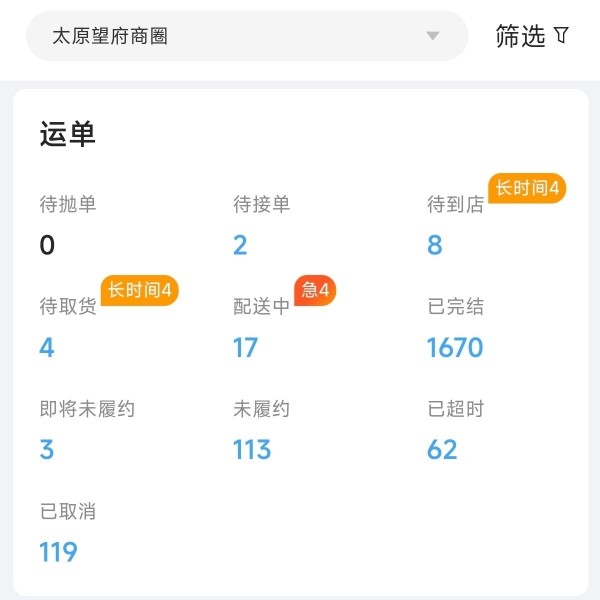Open the 待接单 count of 2

[x=240, y=245]
